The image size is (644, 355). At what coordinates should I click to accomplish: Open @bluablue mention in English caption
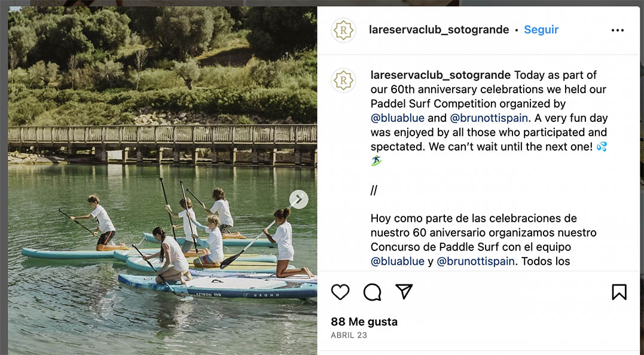pos(398,118)
